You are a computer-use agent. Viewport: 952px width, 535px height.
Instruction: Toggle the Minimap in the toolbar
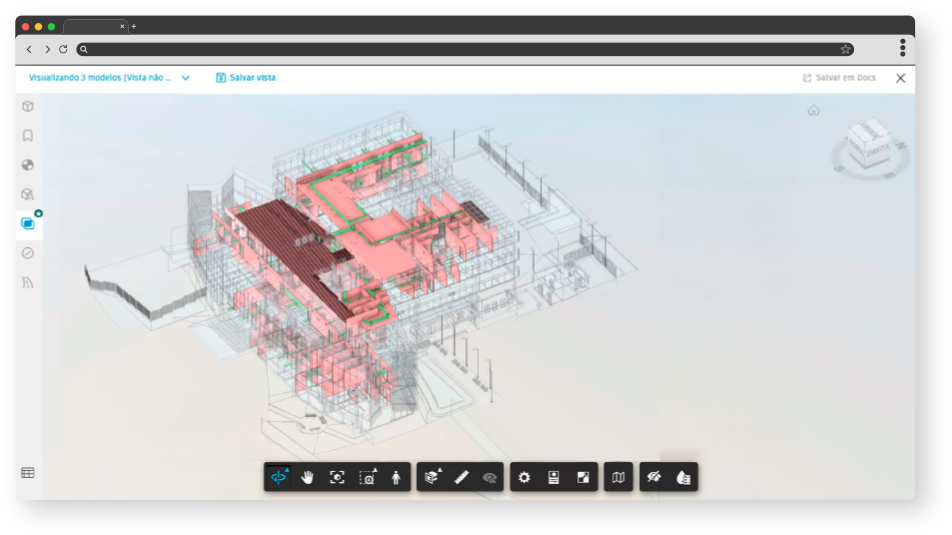click(618, 477)
